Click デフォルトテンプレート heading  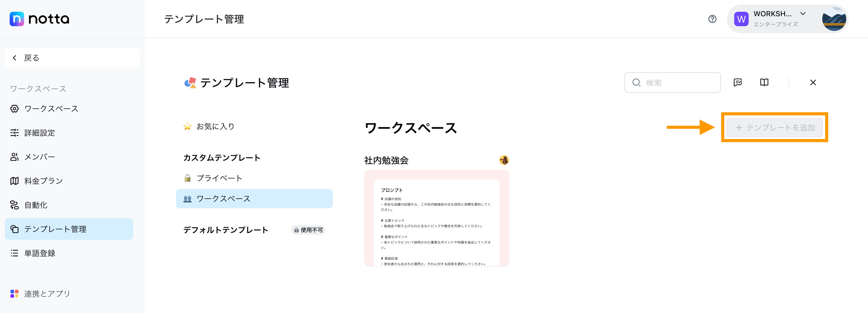tap(226, 230)
